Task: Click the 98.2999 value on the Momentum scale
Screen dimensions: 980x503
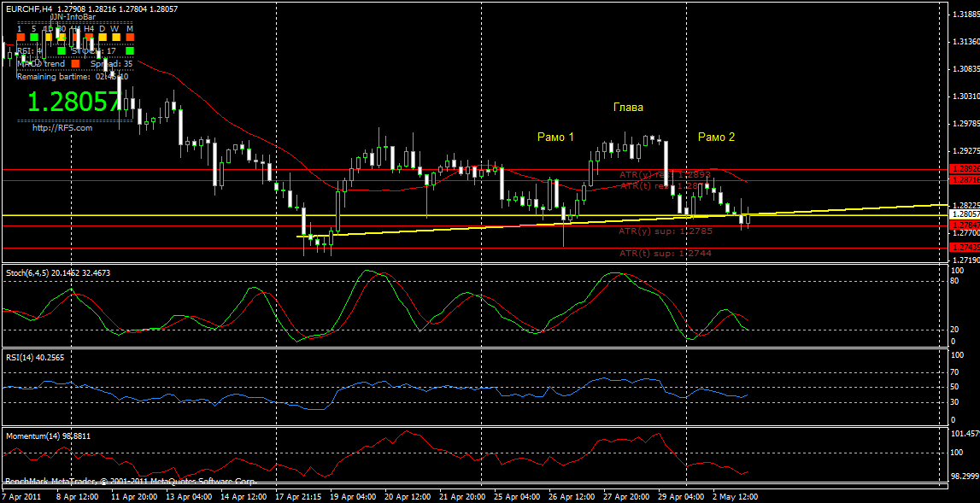Action: tap(965, 477)
